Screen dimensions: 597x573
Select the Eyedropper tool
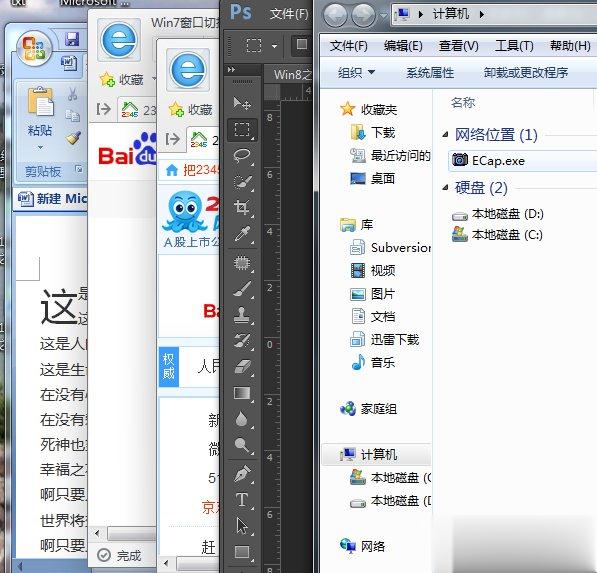coord(242,234)
